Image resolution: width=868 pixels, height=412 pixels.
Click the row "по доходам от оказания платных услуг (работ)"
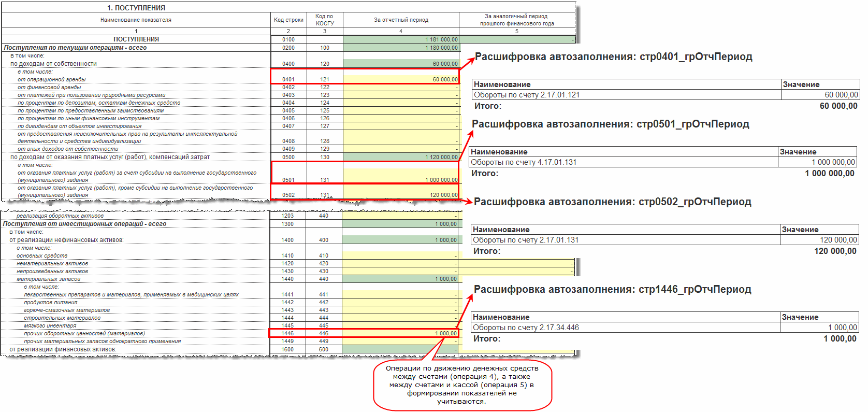[110, 157]
